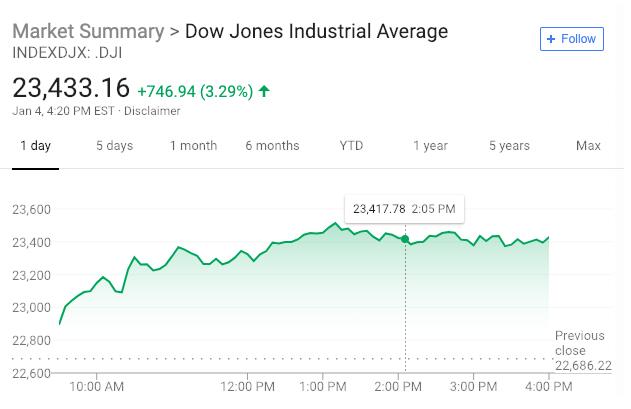View the 1 year chart range
The image size is (631, 409).
(x=430, y=146)
